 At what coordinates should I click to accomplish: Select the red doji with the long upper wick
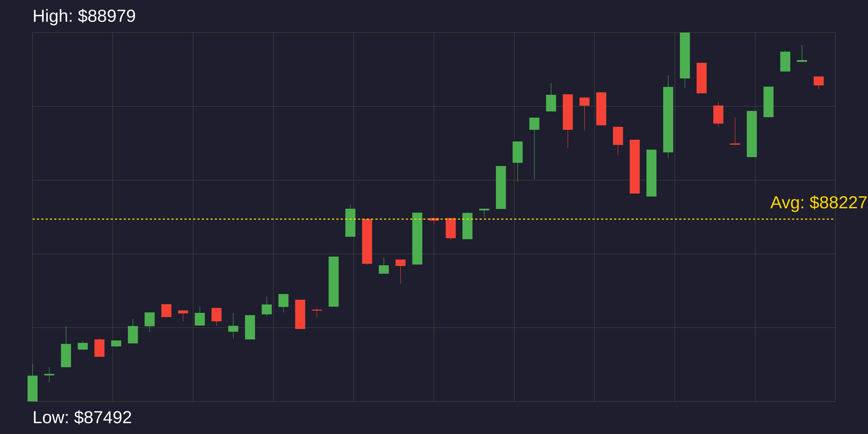pos(735,144)
